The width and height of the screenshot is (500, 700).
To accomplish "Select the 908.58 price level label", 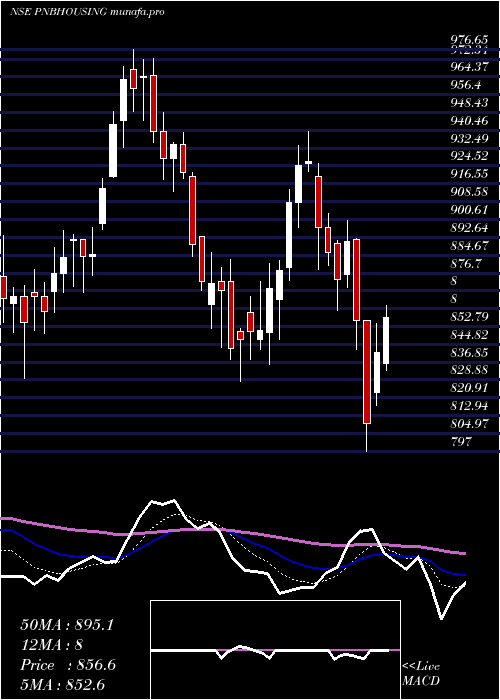I will click(469, 192).
